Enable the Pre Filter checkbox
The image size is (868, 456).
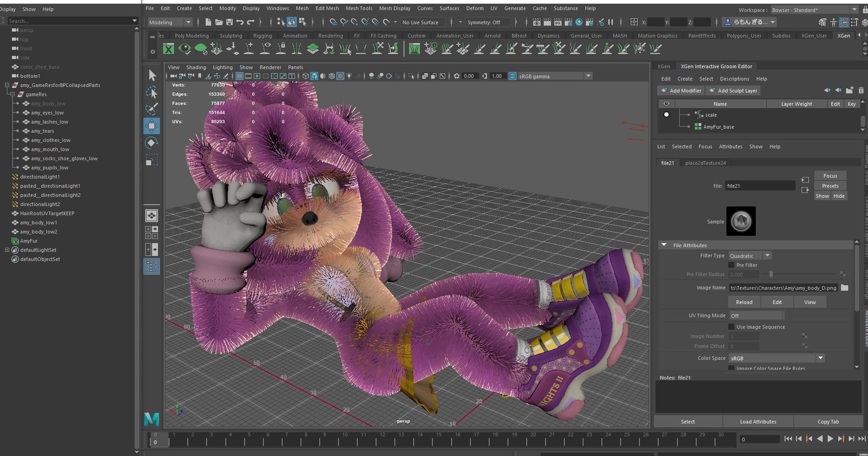732,265
